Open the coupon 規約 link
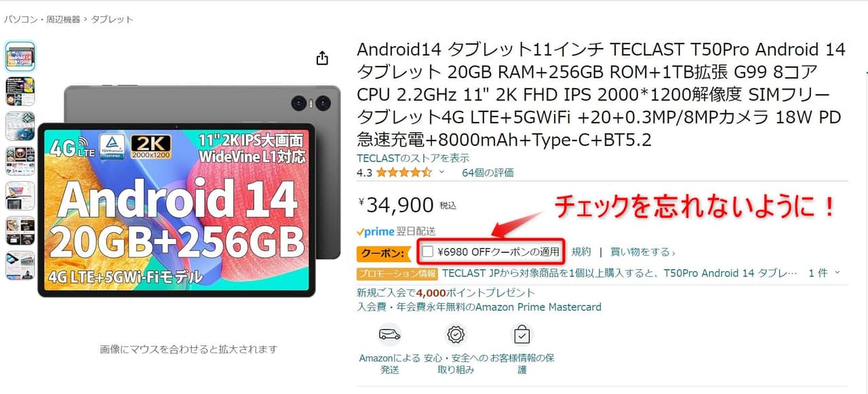 (581, 252)
